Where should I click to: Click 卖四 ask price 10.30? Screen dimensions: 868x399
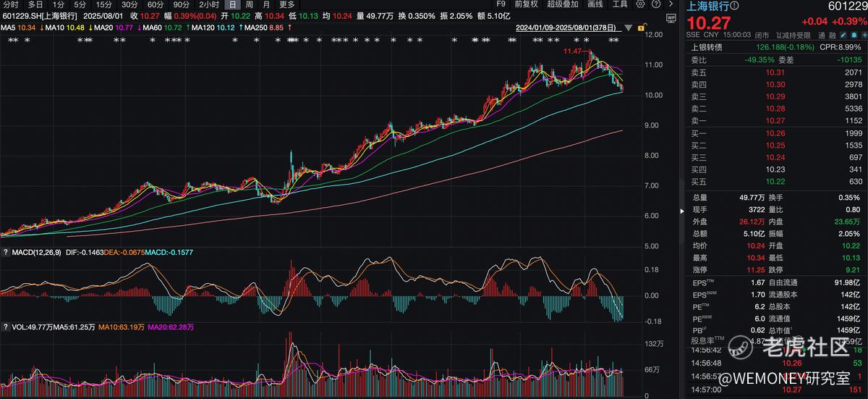tap(775, 84)
